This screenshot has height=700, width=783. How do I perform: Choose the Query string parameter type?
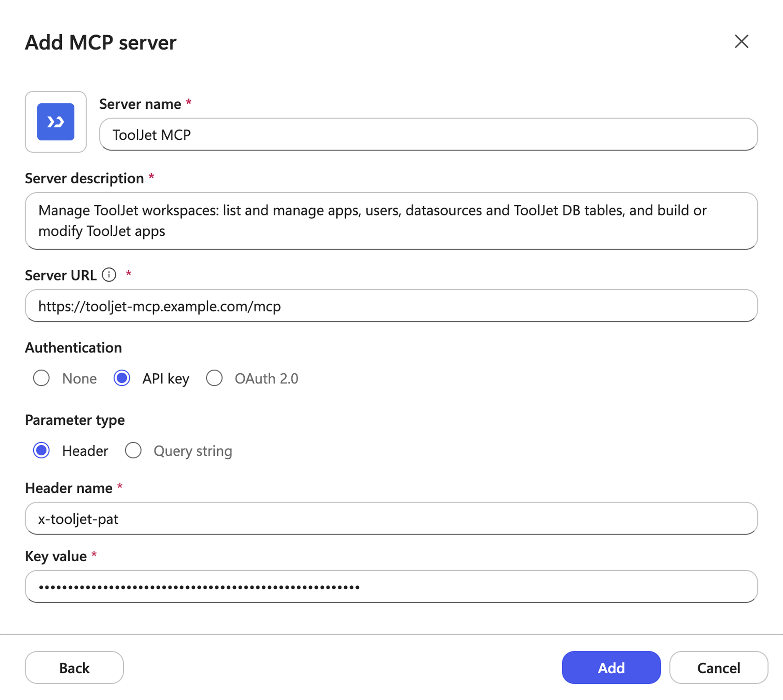pyautogui.click(x=133, y=450)
